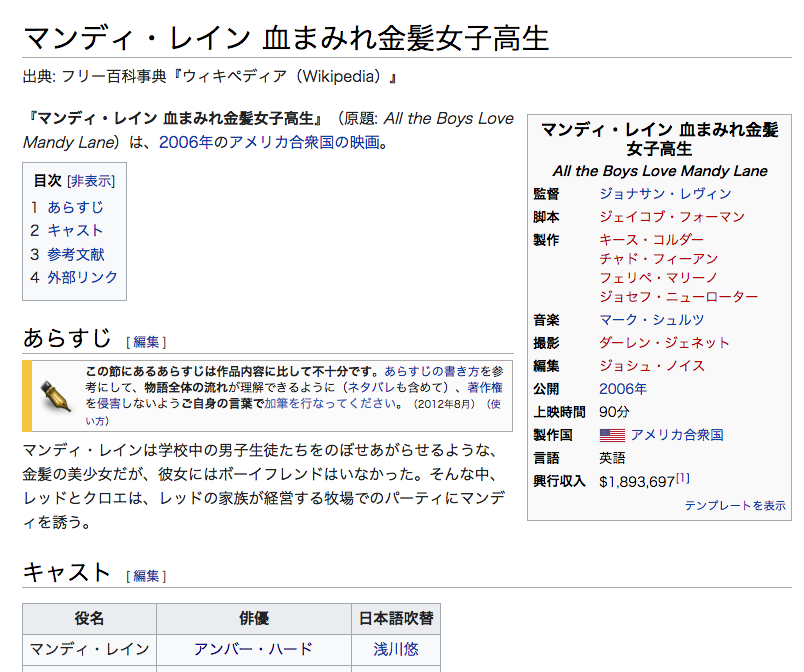This screenshot has height=672, width=804.
Task: Select the language value 英語
Action: pyautogui.click(x=612, y=458)
